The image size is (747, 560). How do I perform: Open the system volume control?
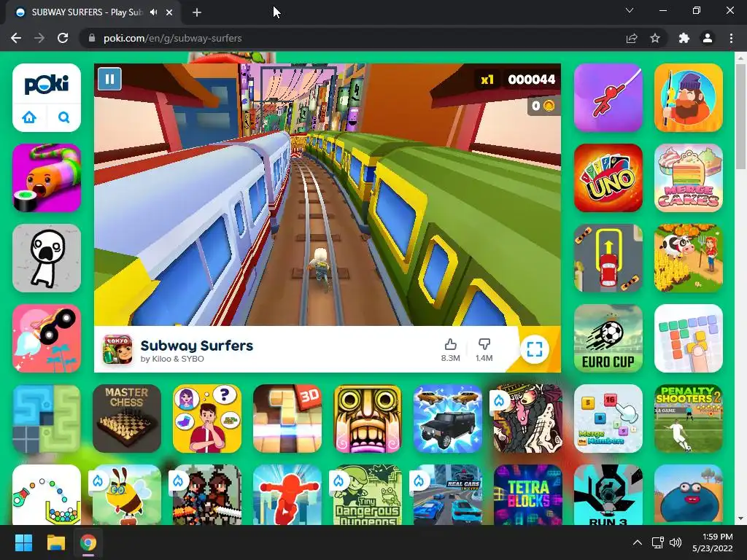pos(676,542)
